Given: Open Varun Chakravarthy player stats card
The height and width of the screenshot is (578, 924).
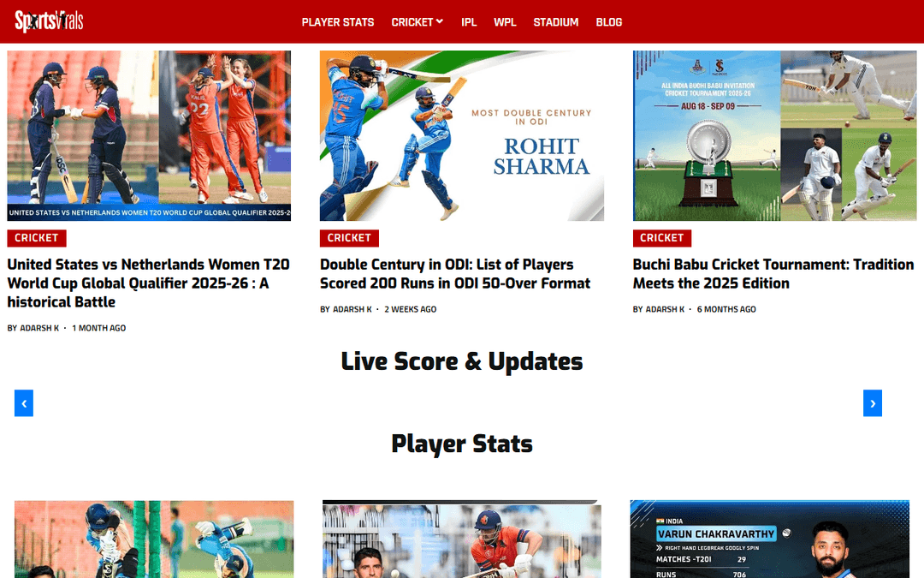Looking at the screenshot, I should 770,539.
